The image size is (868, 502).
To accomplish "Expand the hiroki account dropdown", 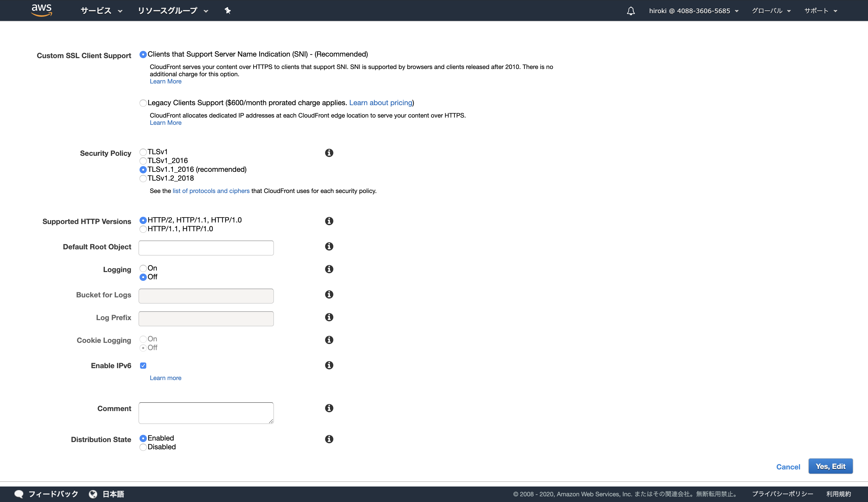I will pyautogui.click(x=693, y=11).
